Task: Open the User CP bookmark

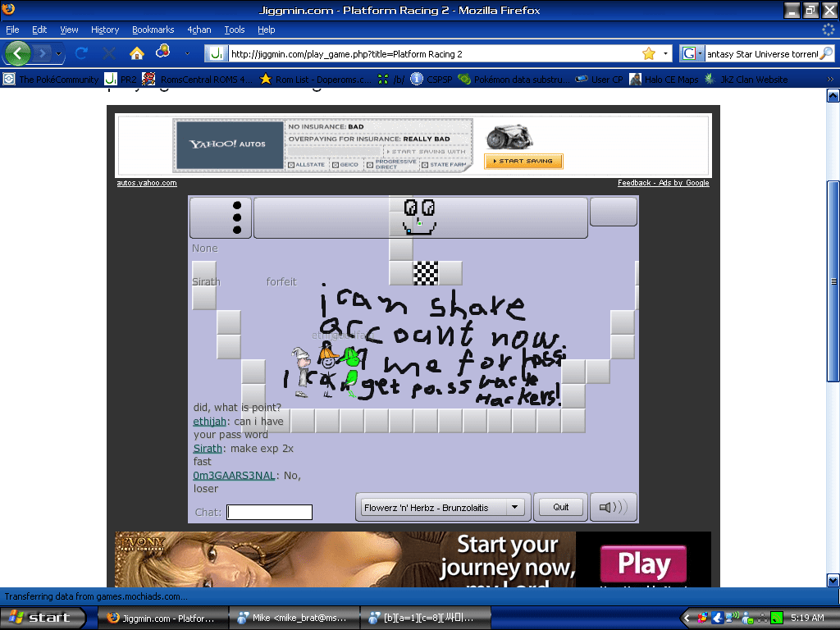Action: tap(599, 80)
